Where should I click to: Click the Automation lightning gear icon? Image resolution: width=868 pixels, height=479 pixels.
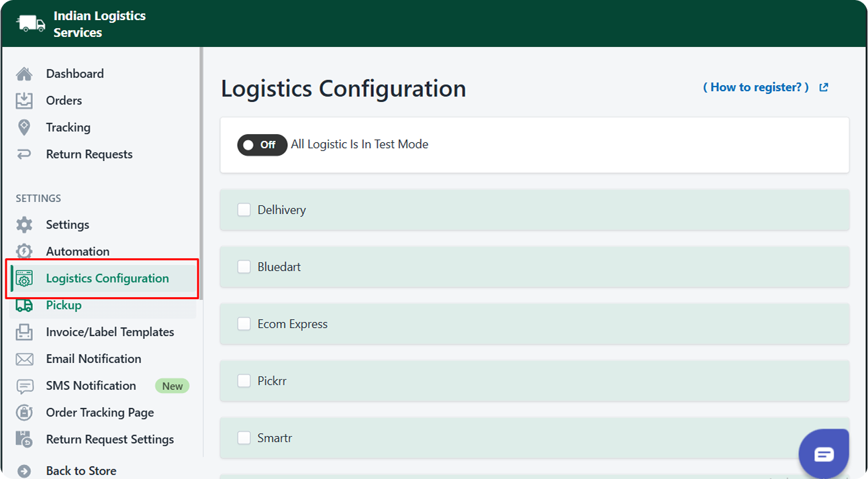click(24, 252)
